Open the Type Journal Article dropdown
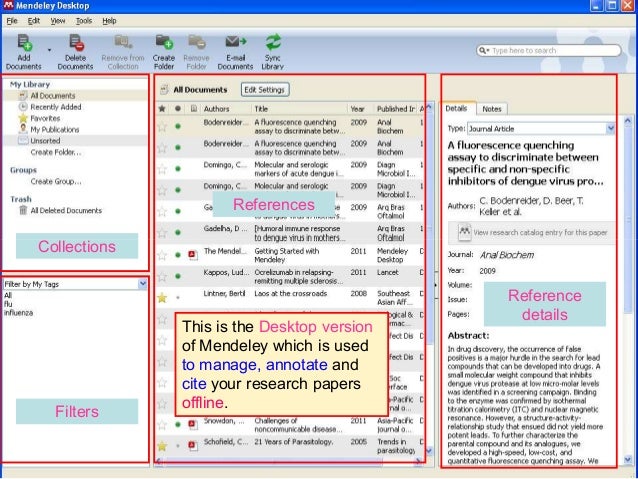Image resolution: width=638 pixels, height=479 pixels. coord(610,129)
